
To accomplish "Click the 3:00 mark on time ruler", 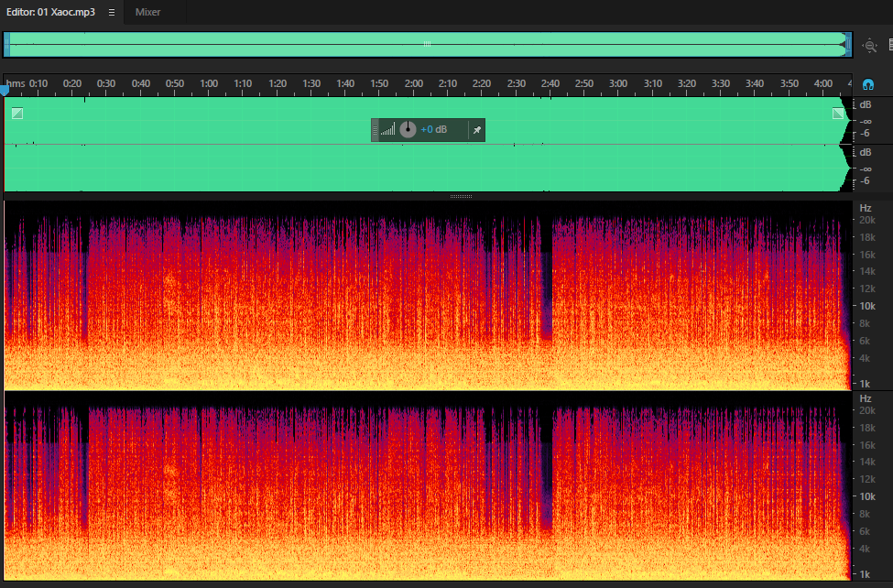I will point(618,83).
